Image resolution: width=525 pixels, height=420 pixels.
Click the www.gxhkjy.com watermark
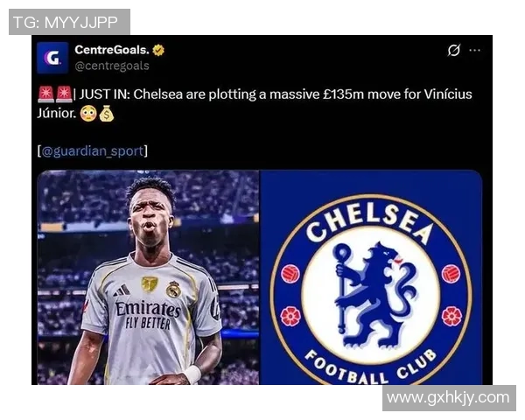tap(449, 398)
